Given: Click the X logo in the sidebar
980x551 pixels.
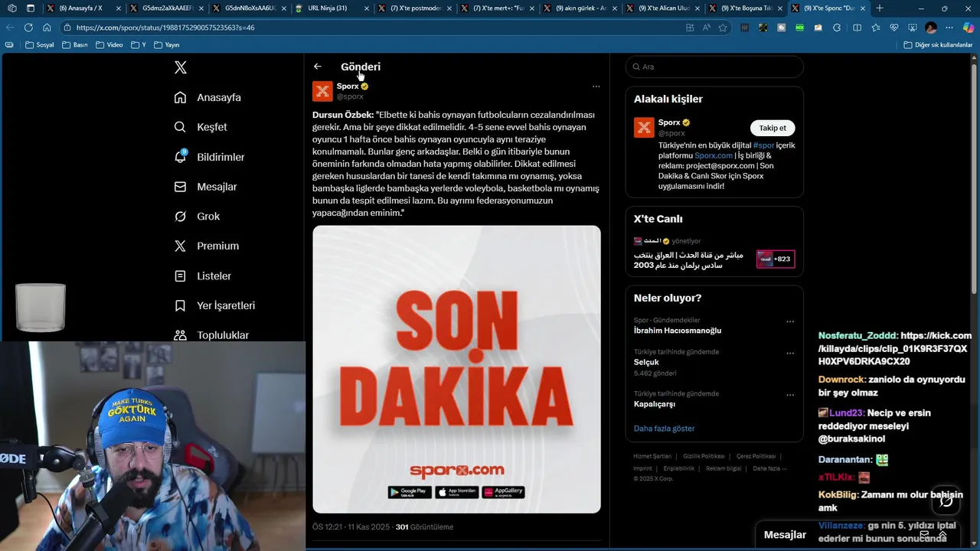Looking at the screenshot, I should pos(181,67).
